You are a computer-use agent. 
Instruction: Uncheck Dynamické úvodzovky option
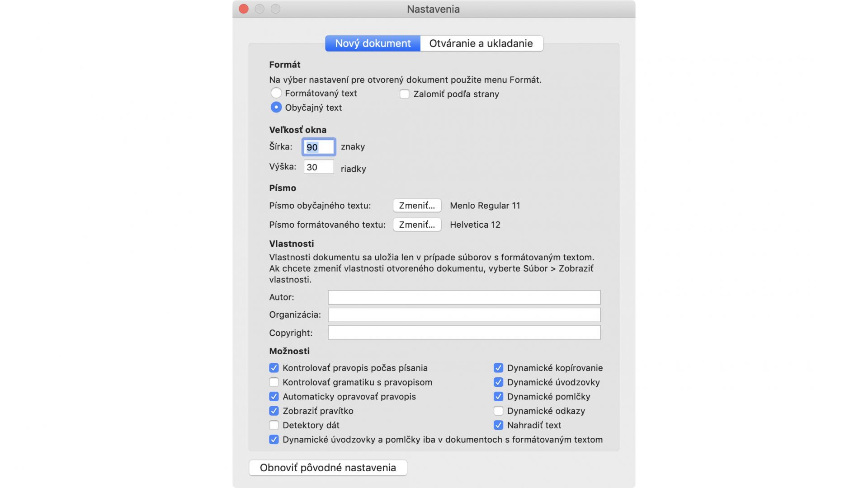(498, 382)
